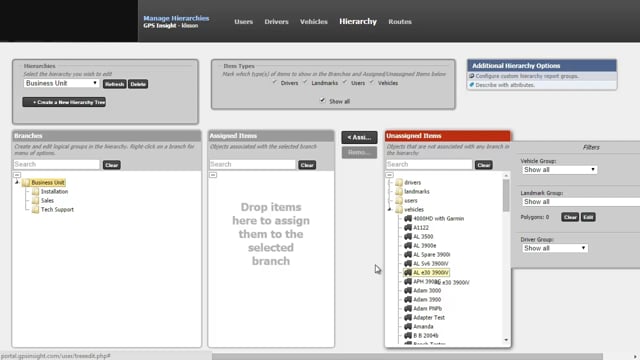Open the Business Unit hierarchy dropdown

tap(61, 83)
